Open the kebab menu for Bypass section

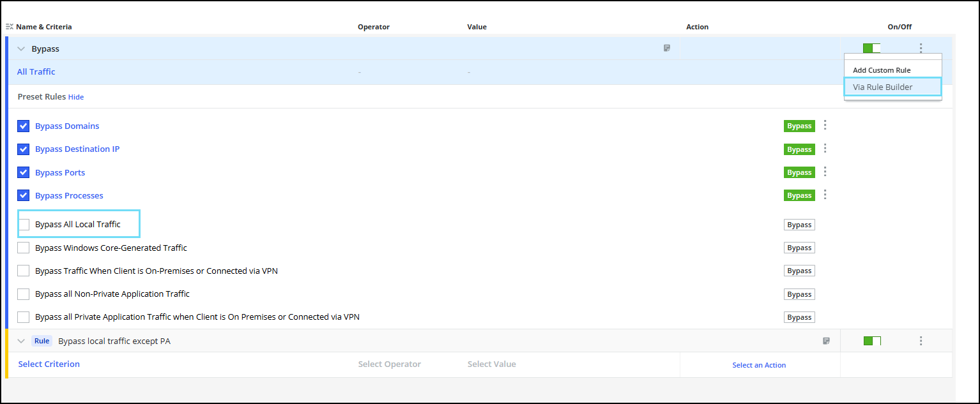[x=921, y=48]
